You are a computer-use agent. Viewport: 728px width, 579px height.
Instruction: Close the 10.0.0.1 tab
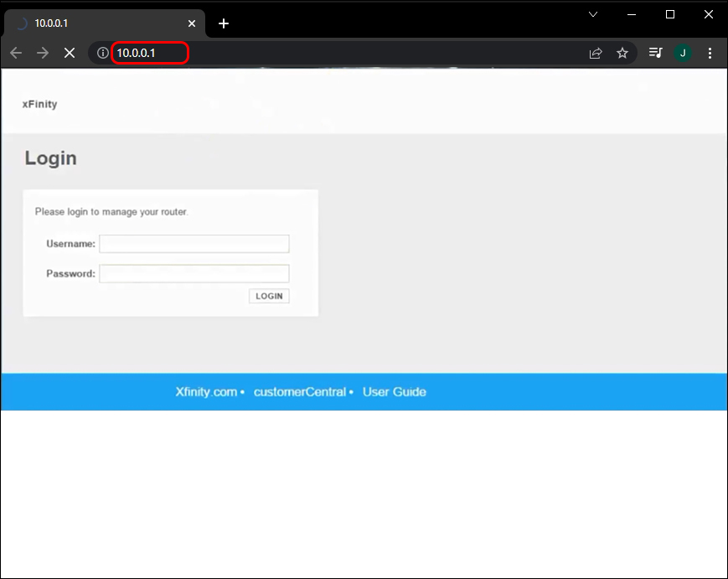pos(192,23)
